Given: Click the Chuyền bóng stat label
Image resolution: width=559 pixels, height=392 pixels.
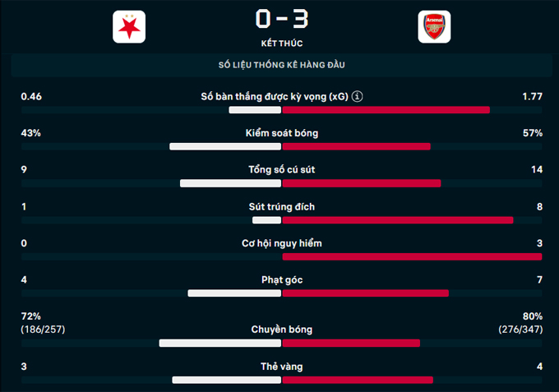Looking at the screenshot, I should [282, 330].
